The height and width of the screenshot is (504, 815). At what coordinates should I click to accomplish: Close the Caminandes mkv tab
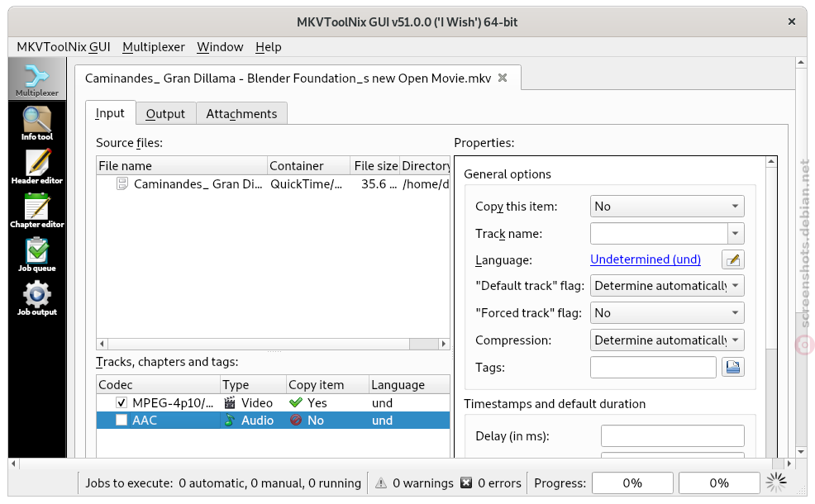click(503, 78)
